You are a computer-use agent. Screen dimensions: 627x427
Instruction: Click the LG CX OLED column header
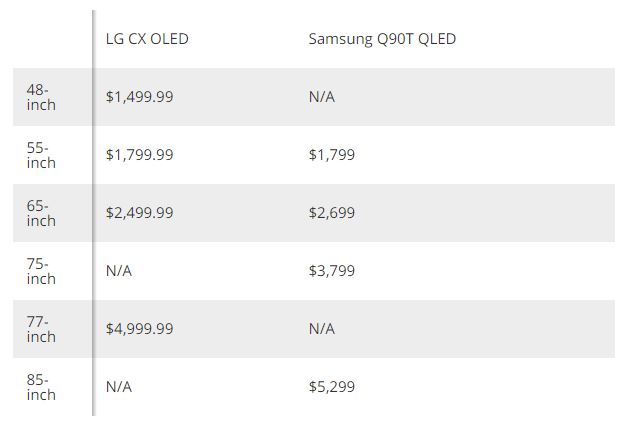147,40
